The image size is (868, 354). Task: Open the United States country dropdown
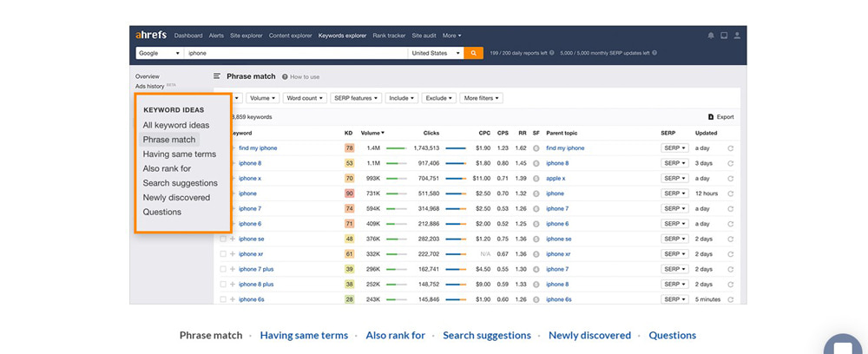coord(436,53)
